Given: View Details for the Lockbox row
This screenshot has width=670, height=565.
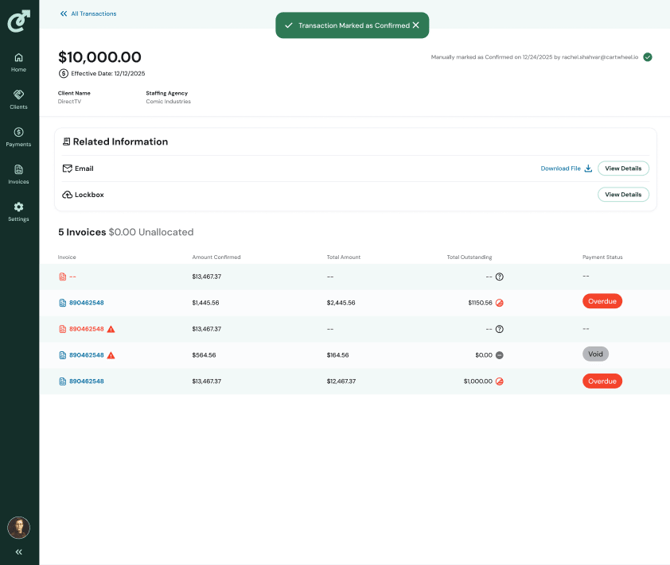Looking at the screenshot, I should click(x=623, y=194).
